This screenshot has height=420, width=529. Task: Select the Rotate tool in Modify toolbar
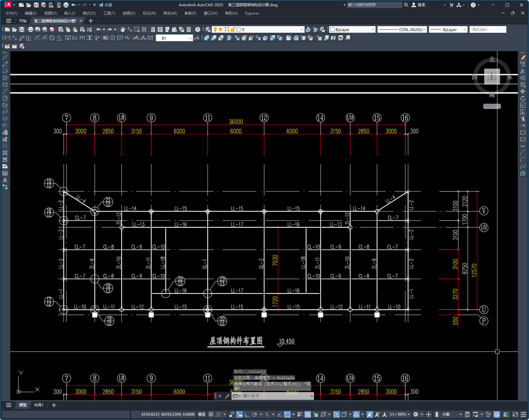point(523,98)
